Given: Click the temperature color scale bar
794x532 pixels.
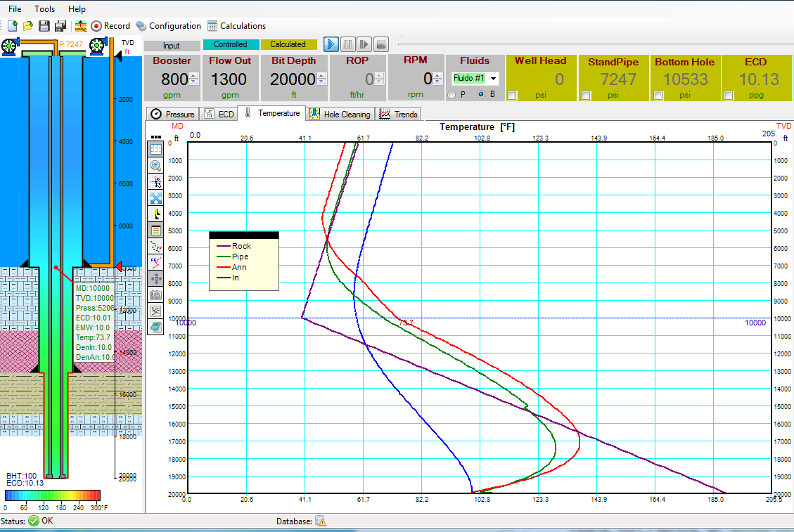Looking at the screenshot, I should tap(53, 495).
